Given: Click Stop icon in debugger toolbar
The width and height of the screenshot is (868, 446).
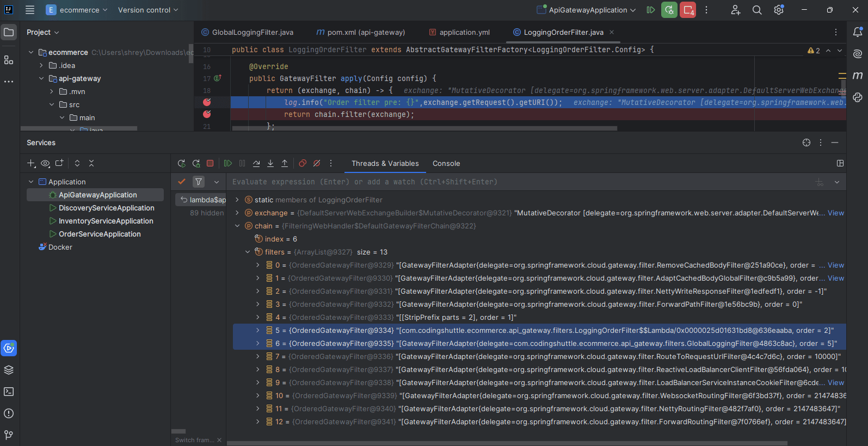Looking at the screenshot, I should (x=210, y=163).
